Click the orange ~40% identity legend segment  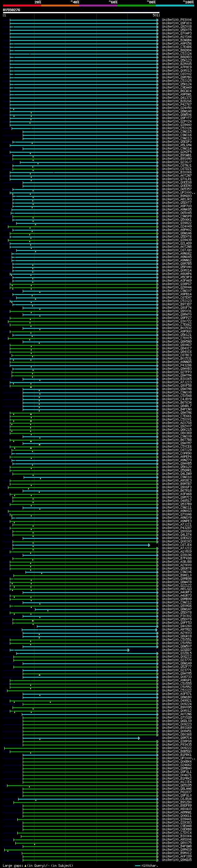pyautogui.click(x=60, y=6)
